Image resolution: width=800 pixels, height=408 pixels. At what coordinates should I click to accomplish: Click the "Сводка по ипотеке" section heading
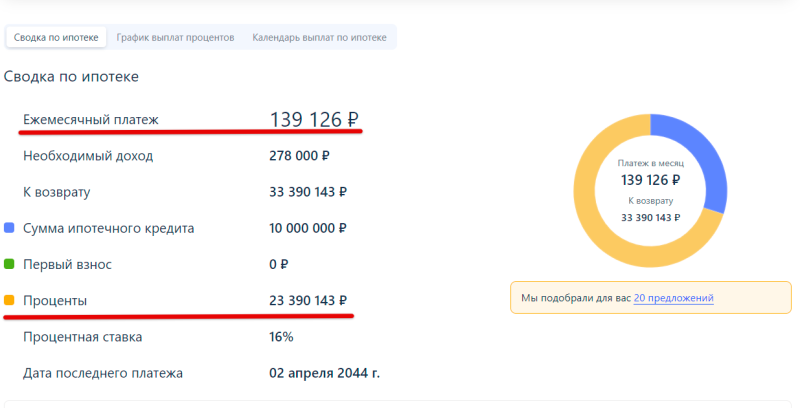pos(71,76)
